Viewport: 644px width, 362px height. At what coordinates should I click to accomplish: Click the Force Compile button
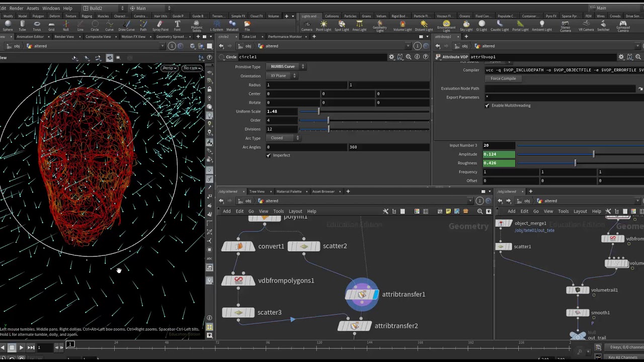tap(503, 78)
